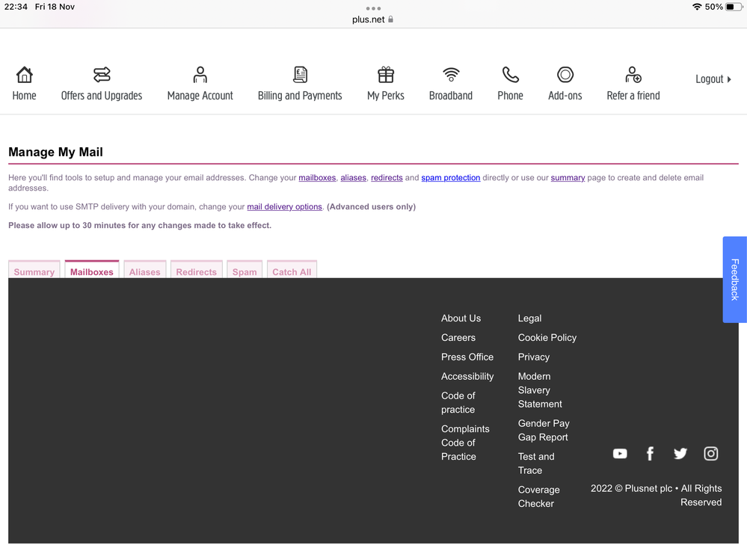Open the blue Feedback side tab
Image resolution: width=747 pixels, height=560 pixels.
pyautogui.click(x=734, y=280)
